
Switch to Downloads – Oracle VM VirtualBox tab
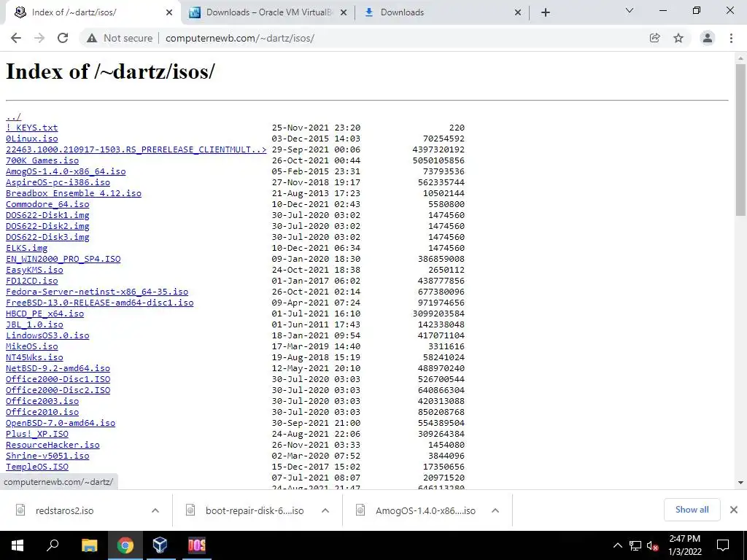pos(268,12)
